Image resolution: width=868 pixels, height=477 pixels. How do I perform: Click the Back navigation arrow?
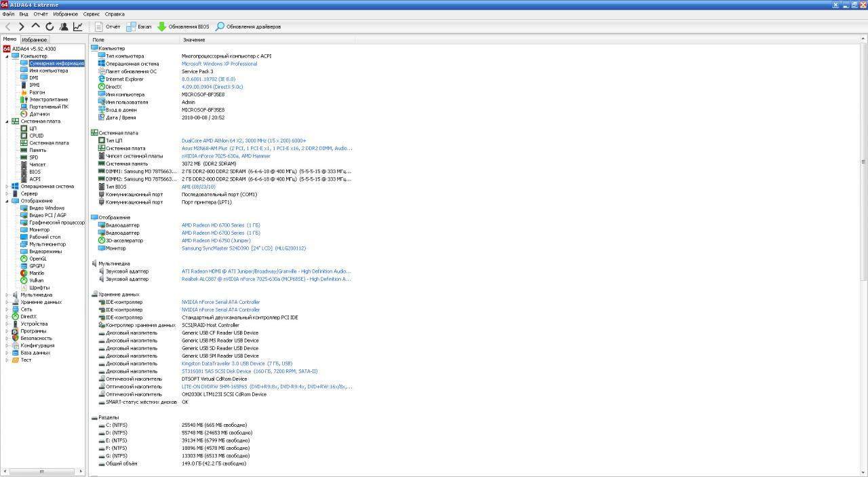(8, 26)
